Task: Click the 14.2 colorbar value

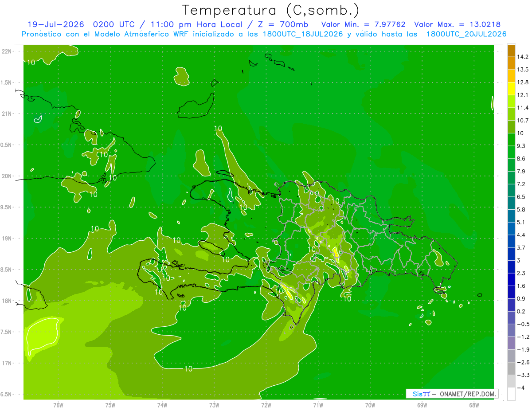Action: click(x=523, y=57)
